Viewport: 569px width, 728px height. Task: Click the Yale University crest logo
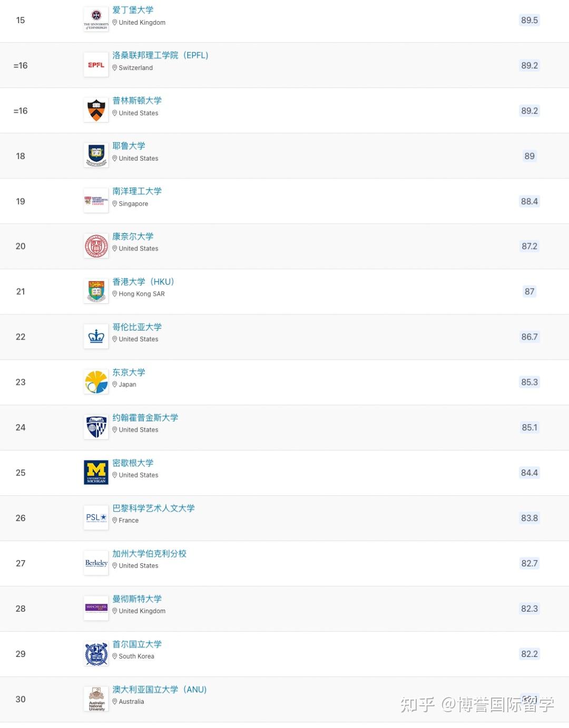click(x=96, y=156)
